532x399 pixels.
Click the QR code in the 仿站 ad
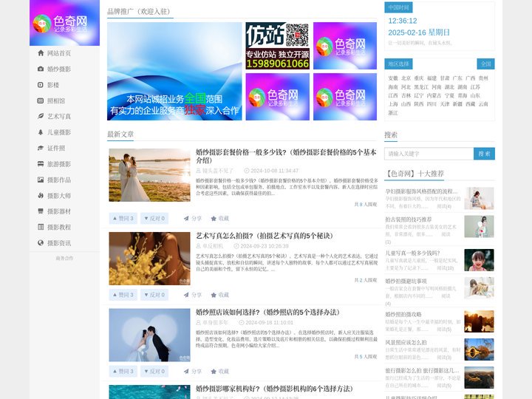pos(297,35)
